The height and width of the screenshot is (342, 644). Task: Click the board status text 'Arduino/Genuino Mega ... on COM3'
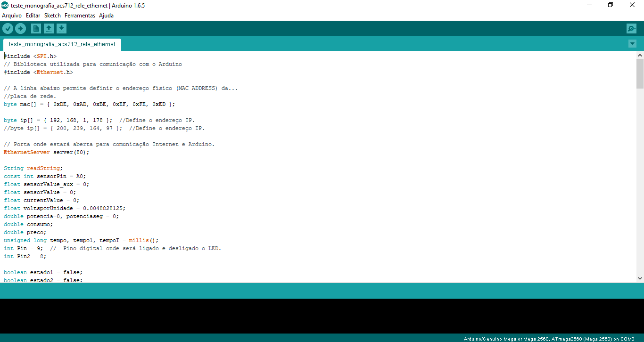point(549,339)
